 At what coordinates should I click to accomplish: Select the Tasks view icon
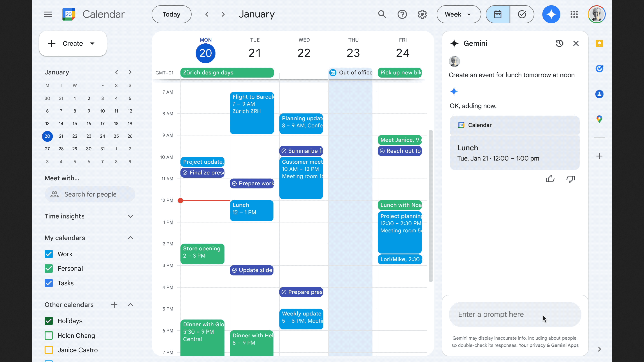point(522,14)
